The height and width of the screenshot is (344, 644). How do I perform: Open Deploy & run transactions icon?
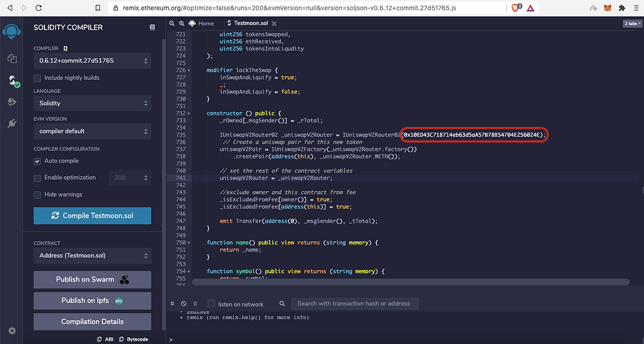click(x=12, y=102)
